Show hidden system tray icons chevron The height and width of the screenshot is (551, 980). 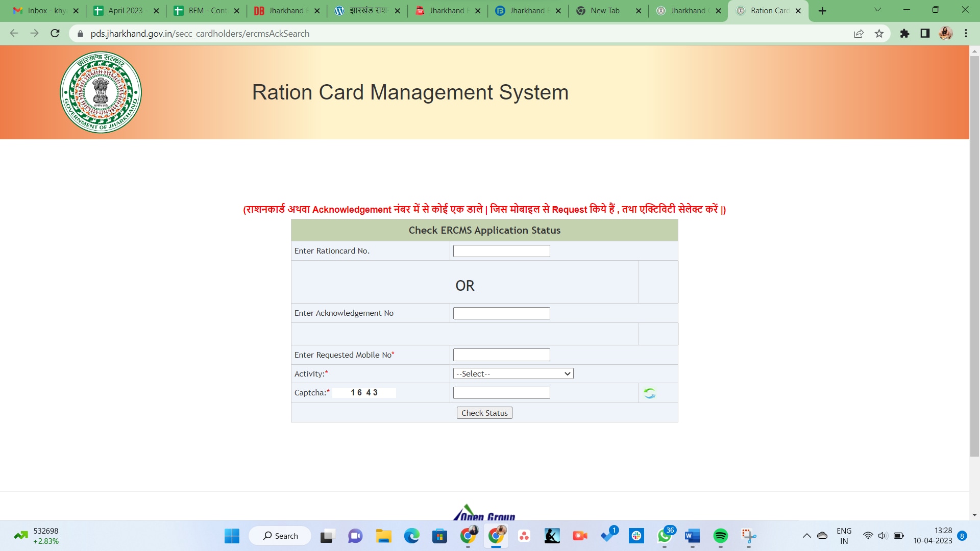[806, 536]
